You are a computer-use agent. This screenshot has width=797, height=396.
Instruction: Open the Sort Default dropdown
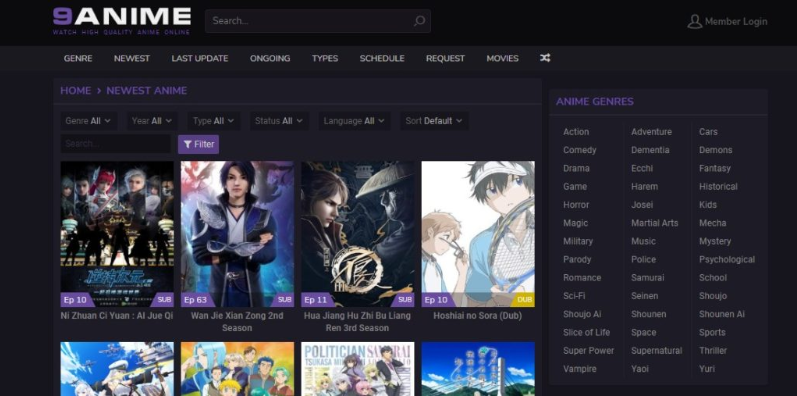(x=434, y=121)
